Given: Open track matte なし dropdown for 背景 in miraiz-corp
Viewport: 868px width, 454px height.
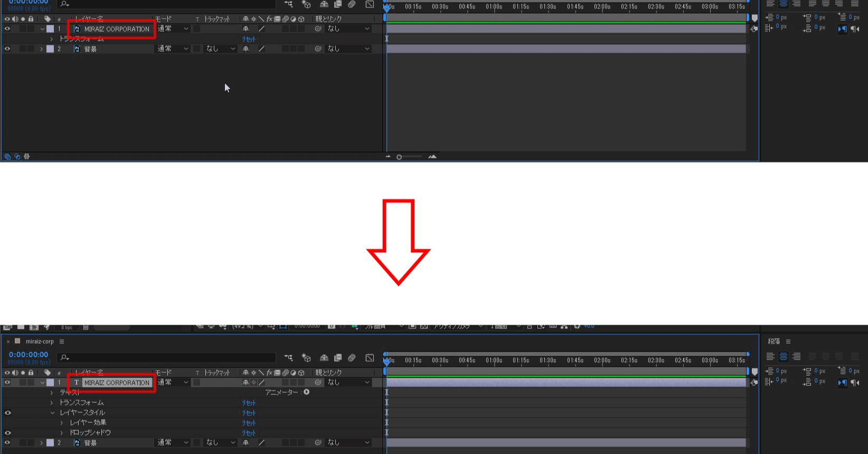Looking at the screenshot, I should (221, 442).
